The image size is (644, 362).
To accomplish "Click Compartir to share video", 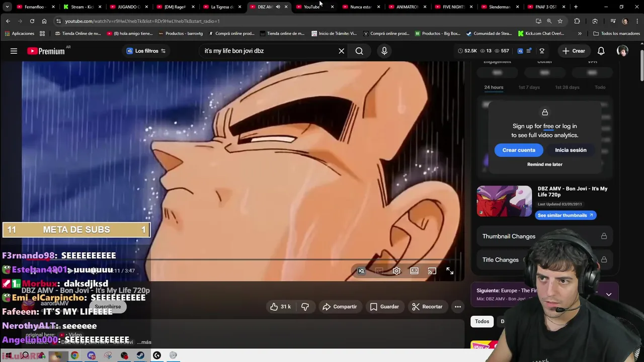I will pos(340,307).
